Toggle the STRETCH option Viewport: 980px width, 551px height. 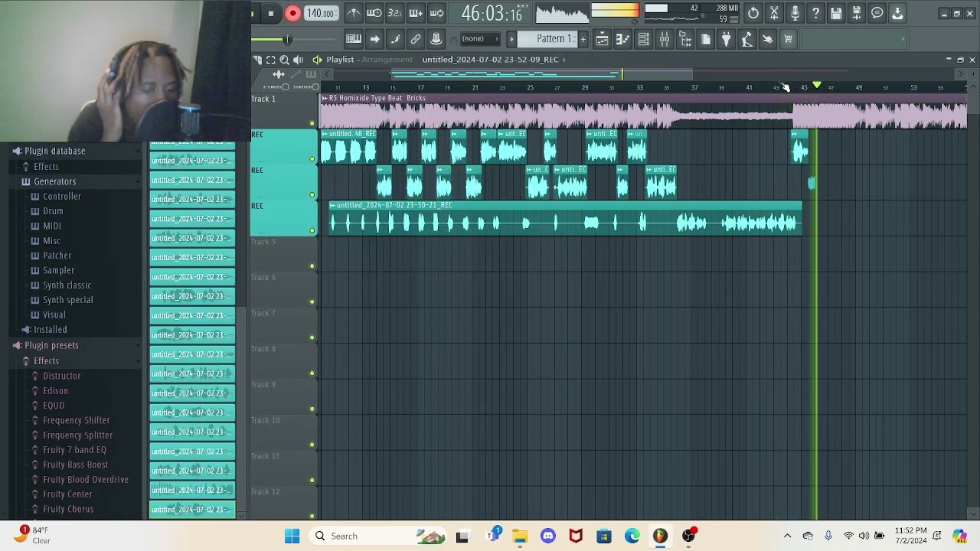pyautogui.click(x=315, y=86)
